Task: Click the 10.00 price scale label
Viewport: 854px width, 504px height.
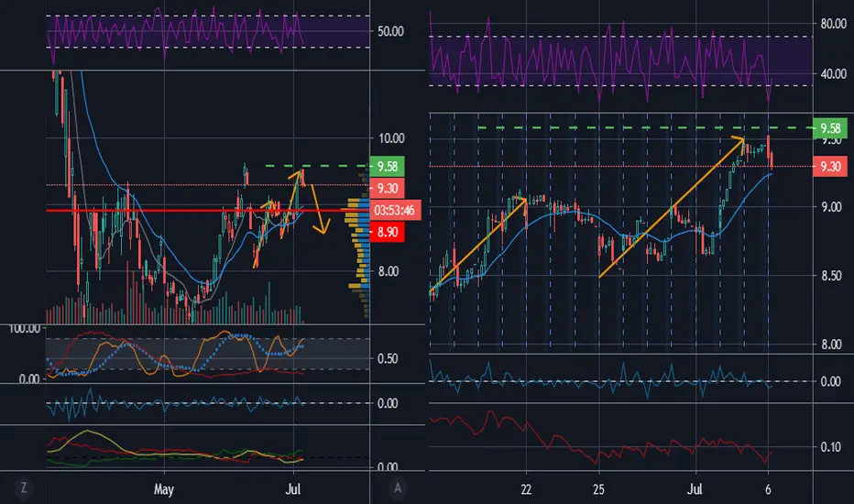Action: 391,138
